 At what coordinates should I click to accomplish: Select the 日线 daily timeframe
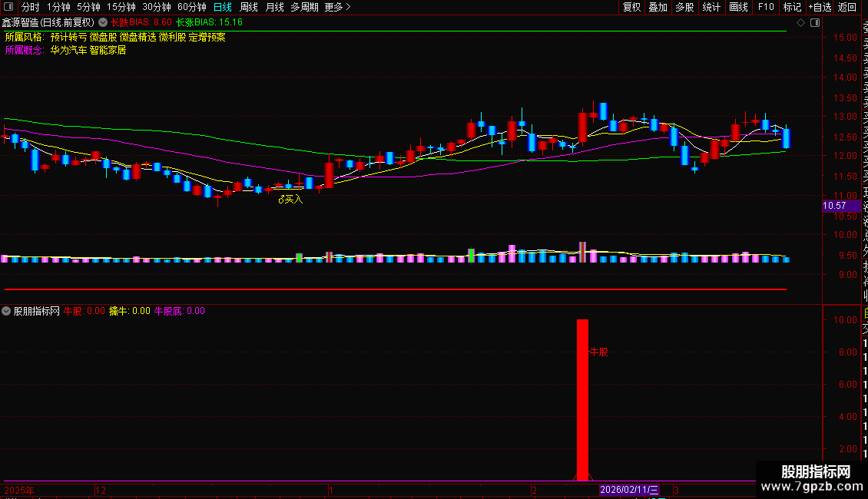223,7
